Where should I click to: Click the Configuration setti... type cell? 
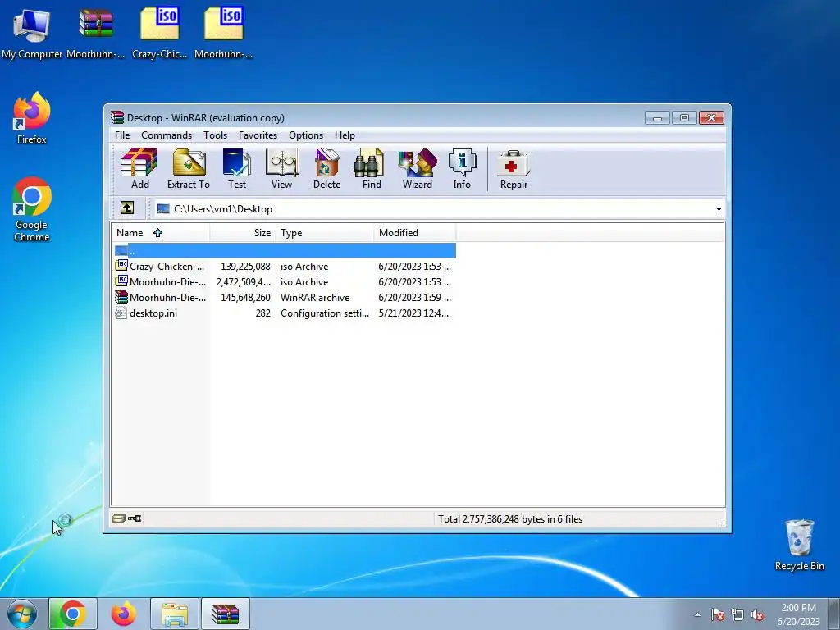click(x=325, y=313)
